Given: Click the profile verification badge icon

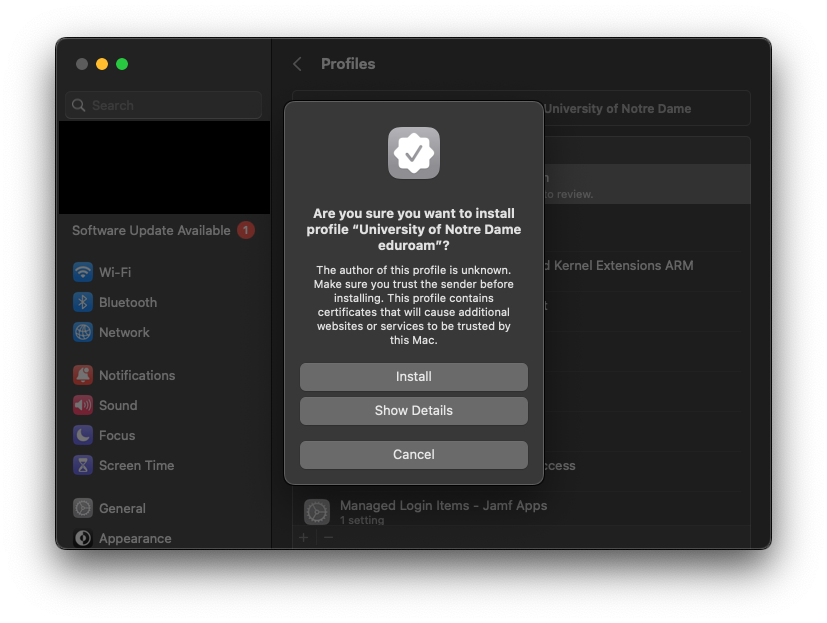Looking at the screenshot, I should coord(413,153).
